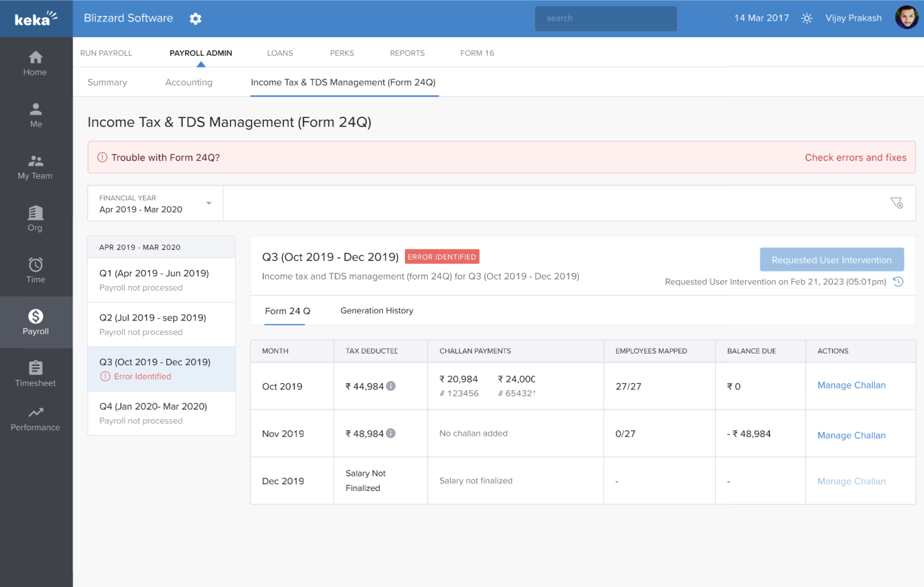Viewport: 924px width, 587px height.
Task: Go to the Org section icon
Action: pyautogui.click(x=35, y=213)
